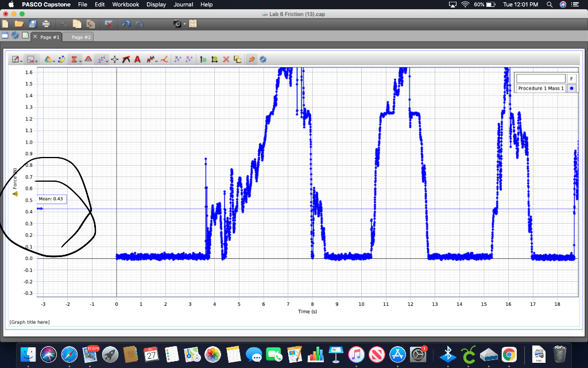588x368 pixels.
Task: Click the data run selection triangle icon
Action: (48, 59)
